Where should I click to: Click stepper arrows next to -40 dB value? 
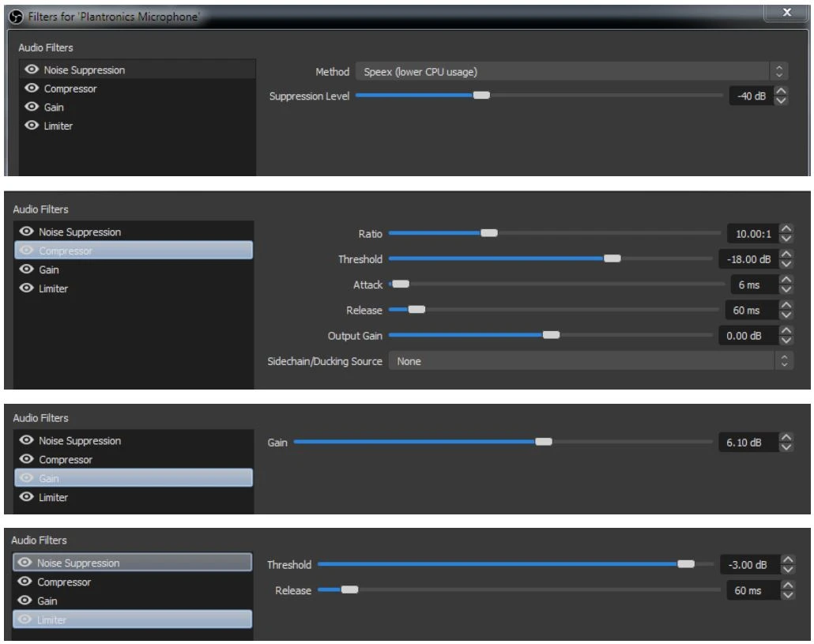[x=782, y=96]
